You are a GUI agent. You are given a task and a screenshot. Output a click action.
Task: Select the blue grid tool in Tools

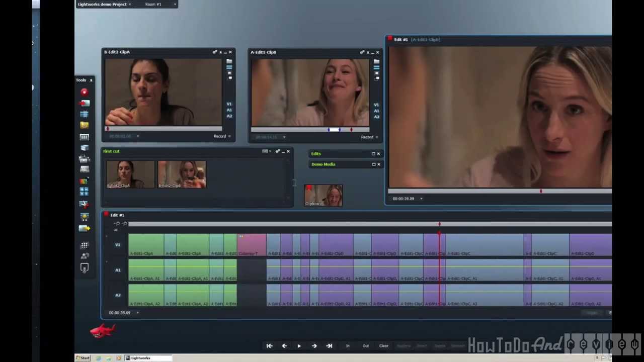pyautogui.click(x=84, y=114)
